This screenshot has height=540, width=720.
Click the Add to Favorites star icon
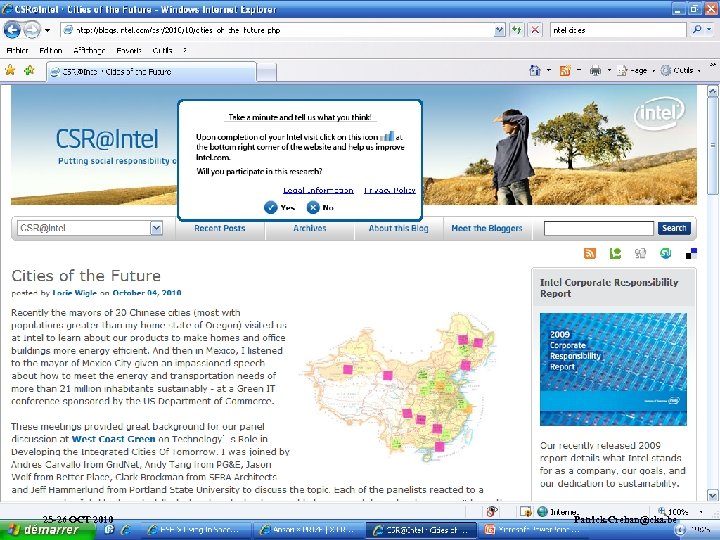29,70
